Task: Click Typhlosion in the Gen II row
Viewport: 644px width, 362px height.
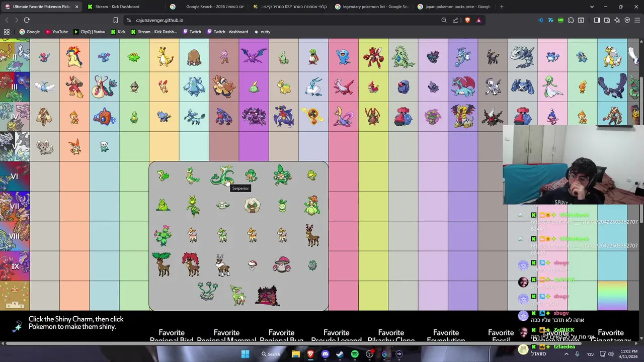Action: coord(74,56)
